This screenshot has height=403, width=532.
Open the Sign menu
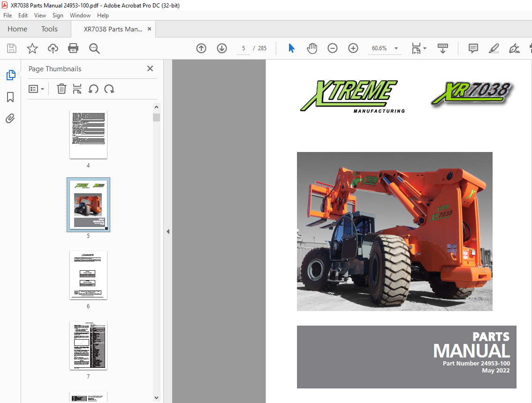pos(58,15)
